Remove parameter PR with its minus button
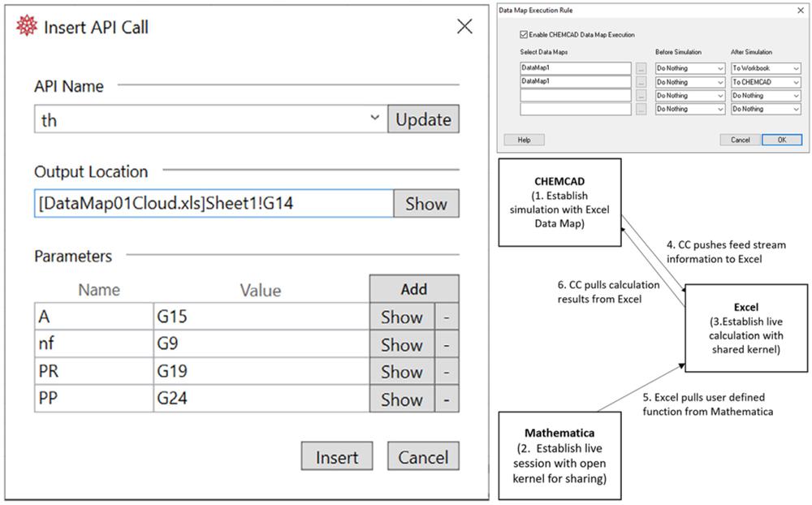Viewport: 812px width, 505px height. tap(447, 371)
